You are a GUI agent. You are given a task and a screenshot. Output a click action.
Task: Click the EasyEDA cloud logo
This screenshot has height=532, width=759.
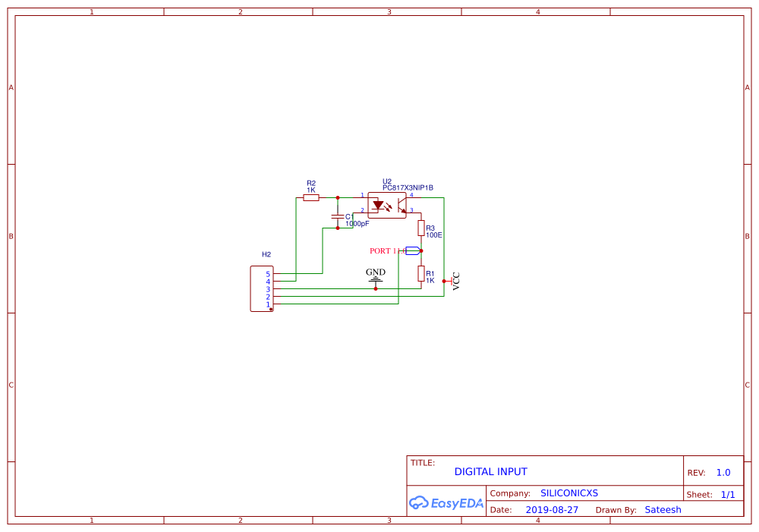pyautogui.click(x=420, y=502)
